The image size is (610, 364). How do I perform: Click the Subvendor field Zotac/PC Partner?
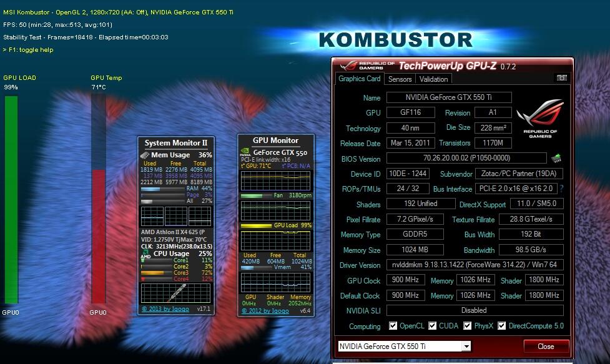519,174
